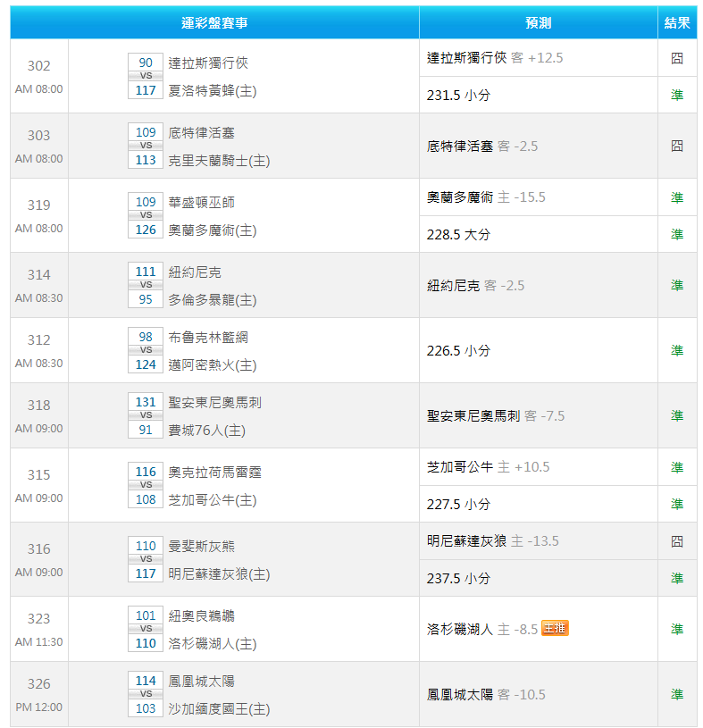This screenshot has height=728, width=703.
Task: Select the 結果 column header
Action: (x=677, y=23)
